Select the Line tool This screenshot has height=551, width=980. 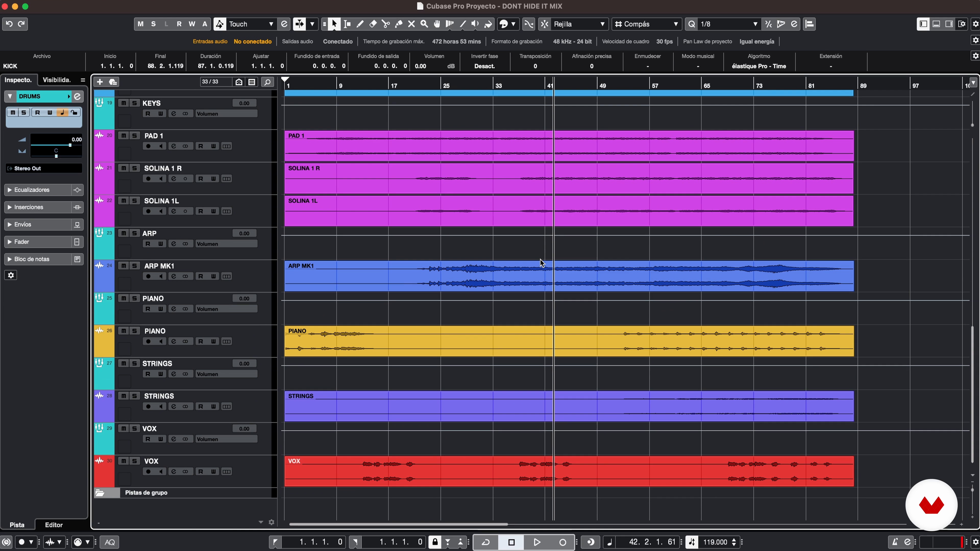point(463,24)
